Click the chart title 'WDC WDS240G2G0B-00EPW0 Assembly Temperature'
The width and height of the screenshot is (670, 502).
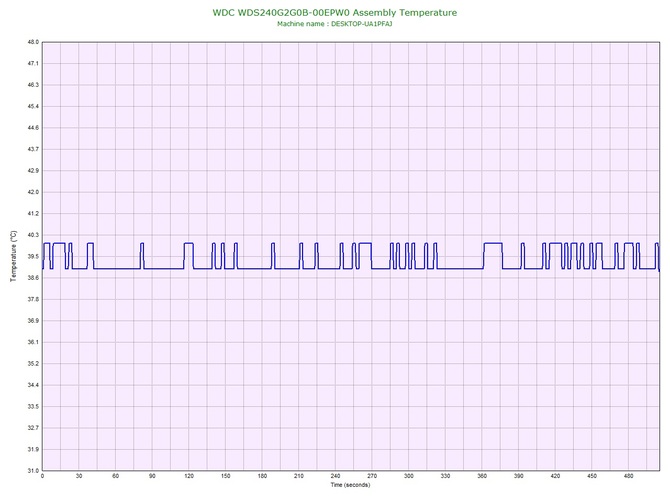pos(335,12)
